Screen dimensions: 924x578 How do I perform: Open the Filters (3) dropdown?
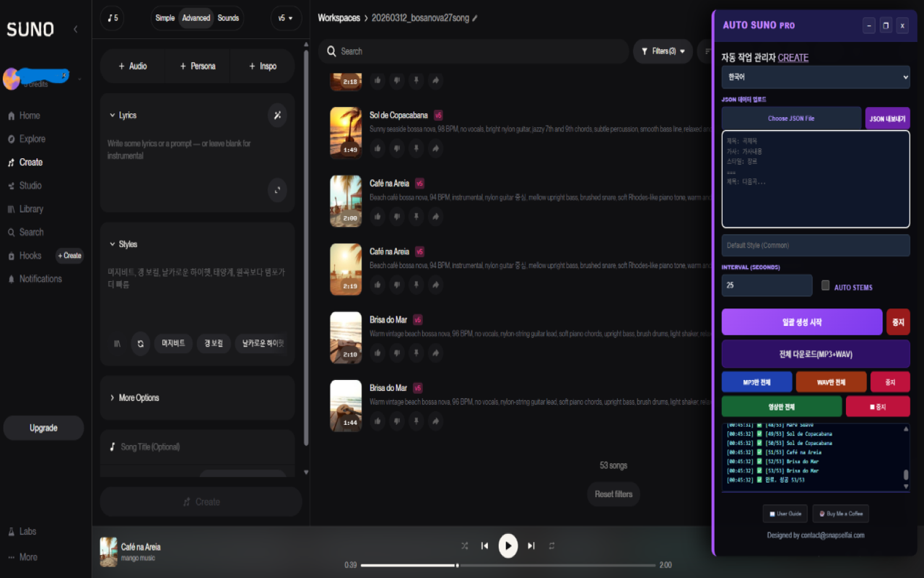(663, 51)
